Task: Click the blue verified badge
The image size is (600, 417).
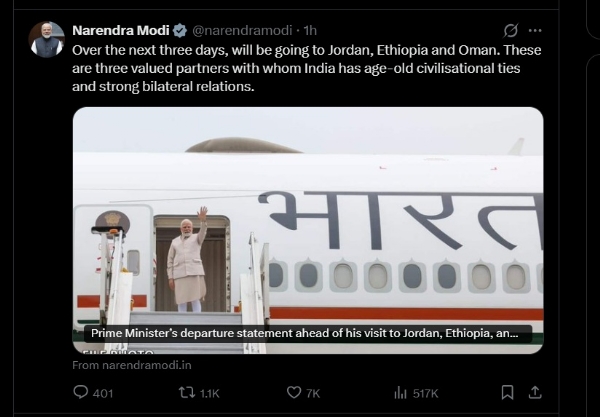Action: pos(180,30)
